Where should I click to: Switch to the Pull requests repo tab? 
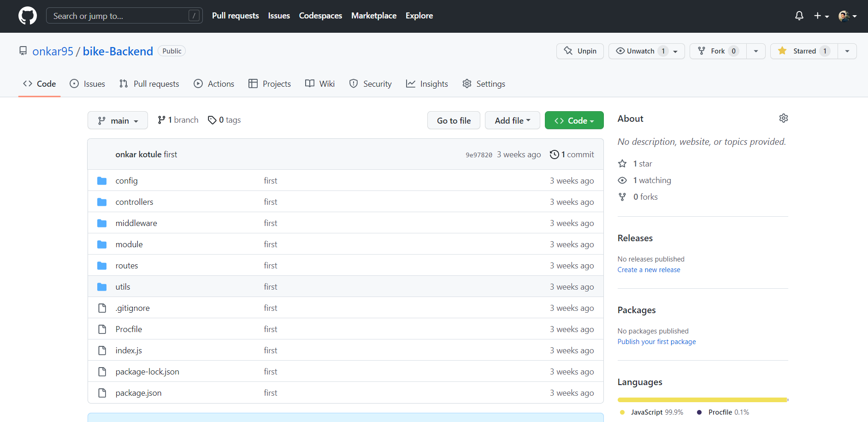tap(149, 83)
